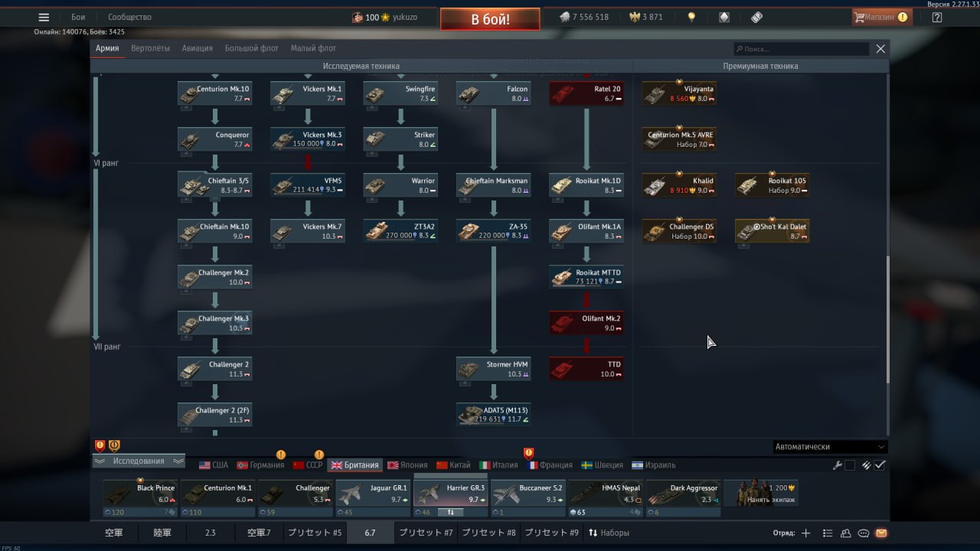The height and width of the screenshot is (551, 980).
Task: Click the Golden Eagles balance 3 871
Action: pyautogui.click(x=645, y=17)
